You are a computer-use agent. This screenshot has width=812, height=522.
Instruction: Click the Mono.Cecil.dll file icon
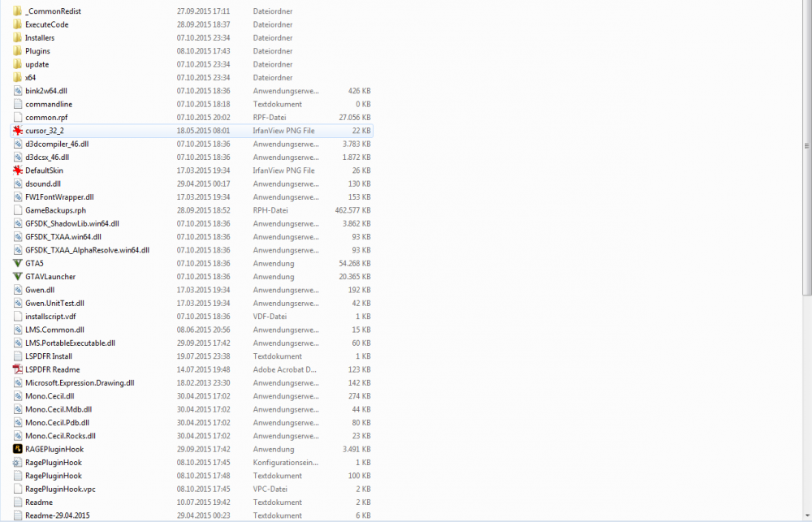(18, 396)
